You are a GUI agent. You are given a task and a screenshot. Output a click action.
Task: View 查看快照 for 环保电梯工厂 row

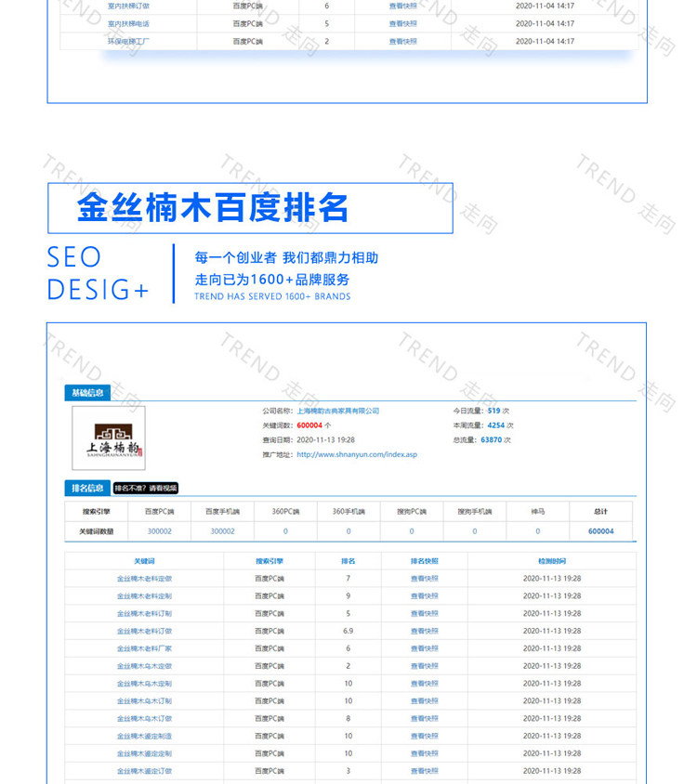click(402, 42)
